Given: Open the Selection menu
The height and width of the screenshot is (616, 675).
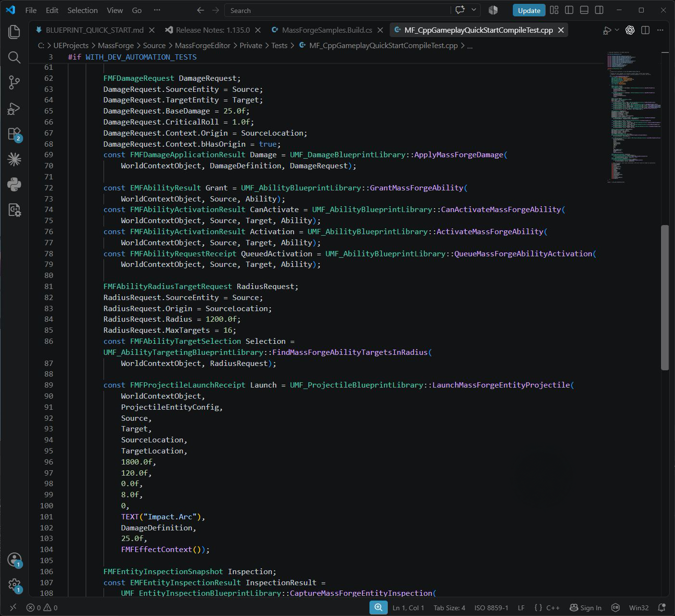Looking at the screenshot, I should (82, 10).
